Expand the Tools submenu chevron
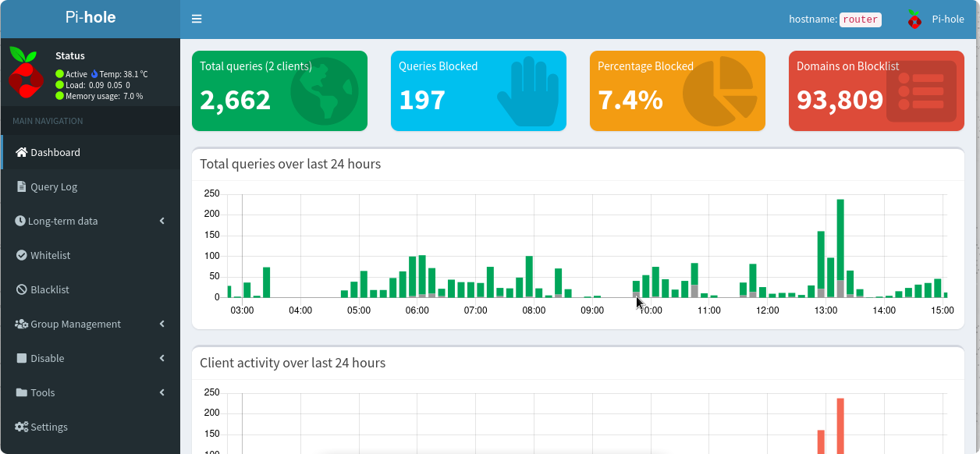The width and height of the screenshot is (980, 454). point(162,392)
